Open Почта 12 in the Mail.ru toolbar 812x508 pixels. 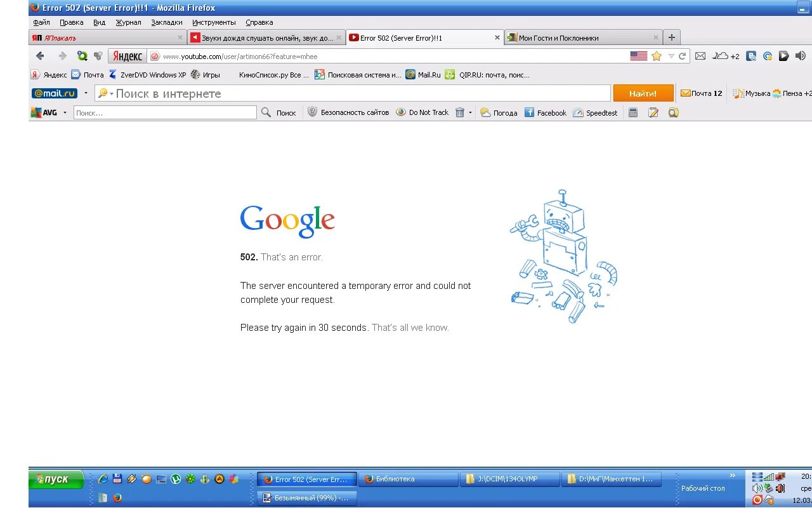click(702, 93)
